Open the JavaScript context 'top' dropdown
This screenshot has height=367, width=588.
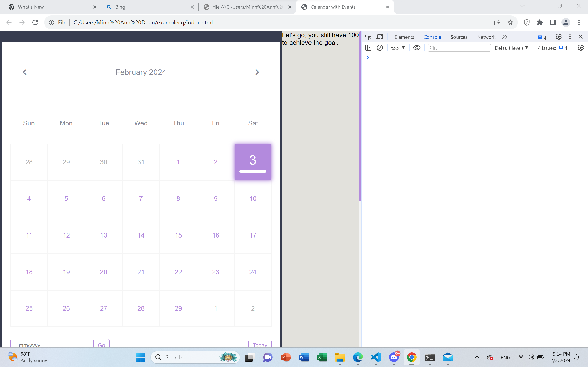coord(398,48)
